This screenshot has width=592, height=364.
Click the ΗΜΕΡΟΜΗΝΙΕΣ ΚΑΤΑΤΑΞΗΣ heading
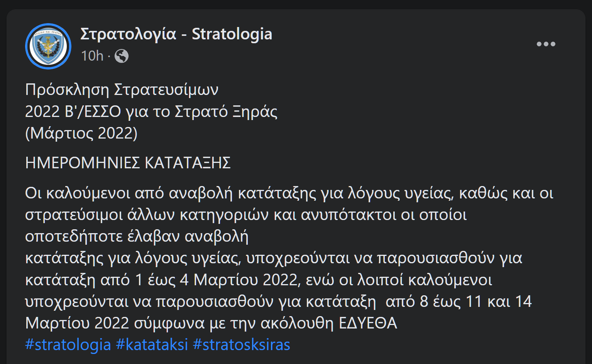coord(128,163)
